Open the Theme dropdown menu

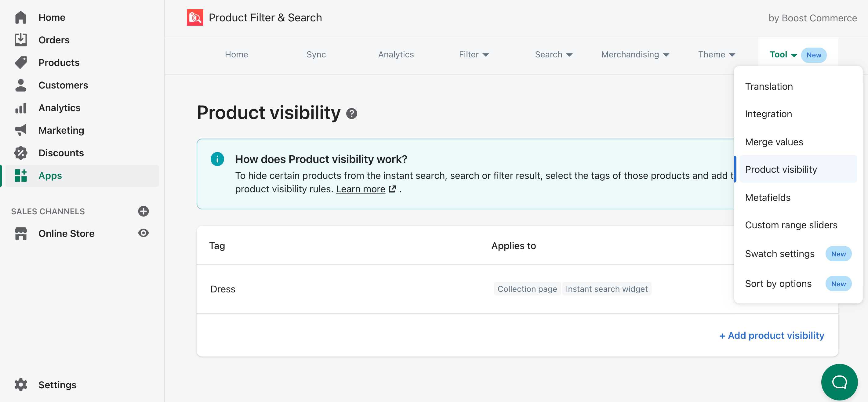click(716, 55)
